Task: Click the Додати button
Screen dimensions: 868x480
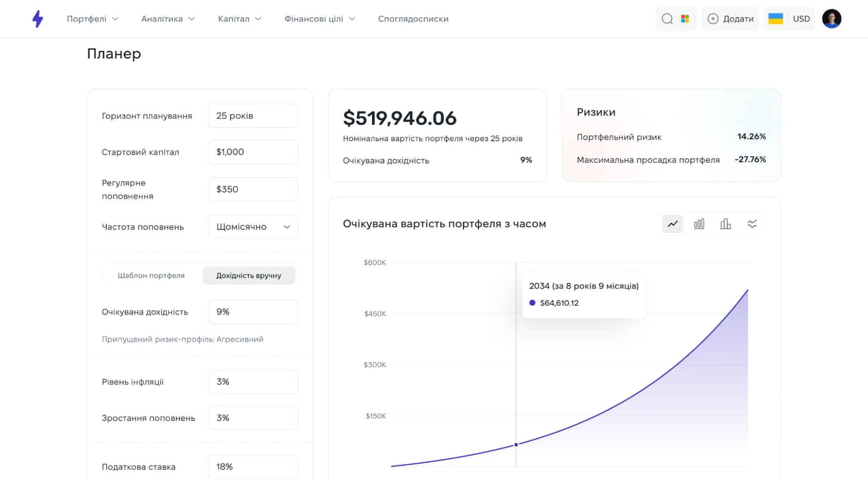Action: point(730,19)
